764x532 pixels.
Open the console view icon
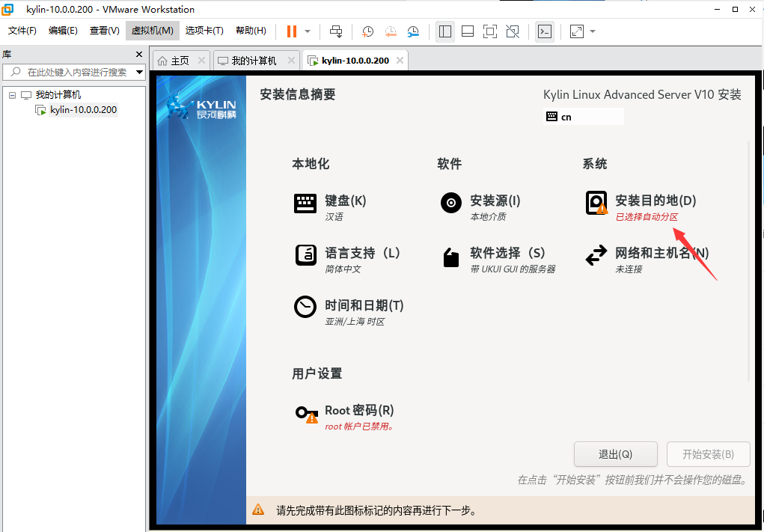[545, 31]
